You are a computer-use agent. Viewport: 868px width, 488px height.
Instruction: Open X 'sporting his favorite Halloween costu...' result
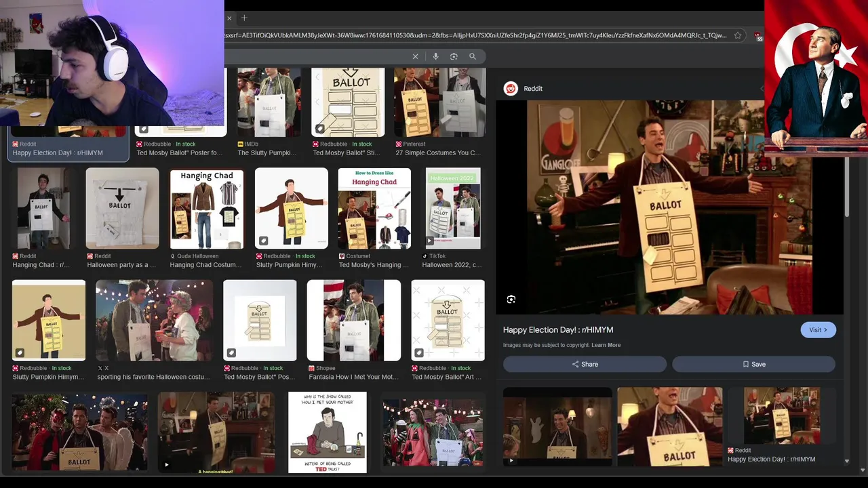154,321
